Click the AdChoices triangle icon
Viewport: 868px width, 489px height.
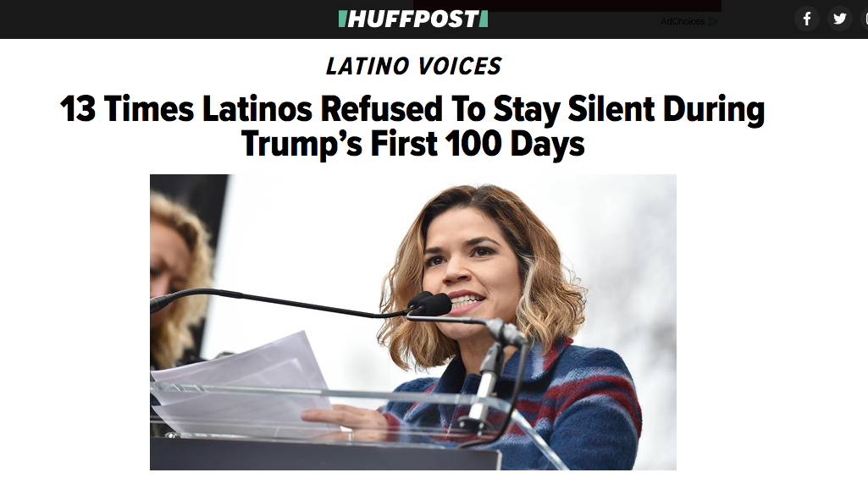point(713,22)
